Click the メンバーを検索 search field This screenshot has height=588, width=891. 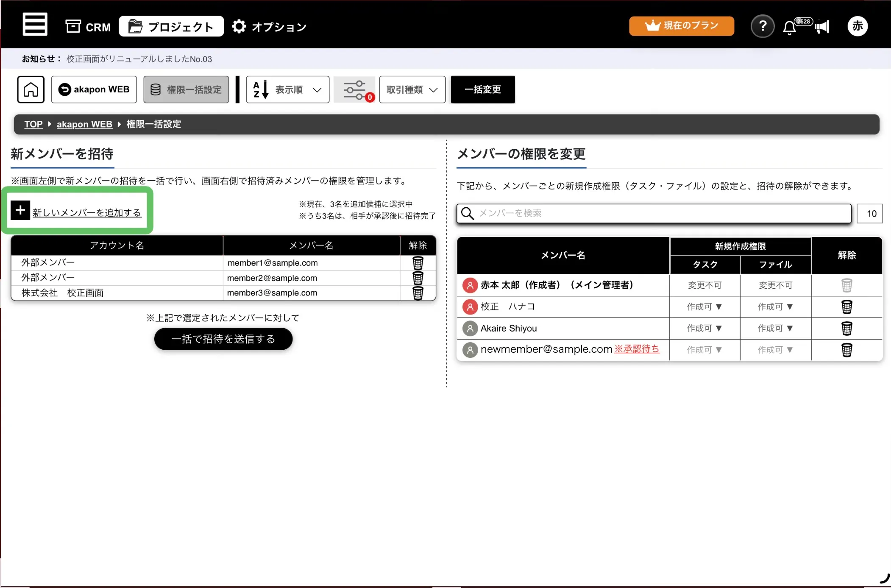point(654,213)
